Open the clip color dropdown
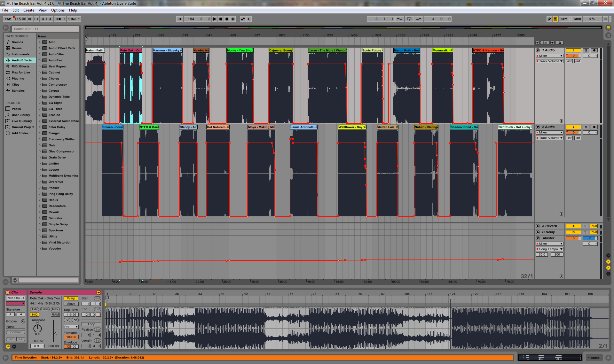The width and height of the screenshot is (614, 364). click(15, 304)
